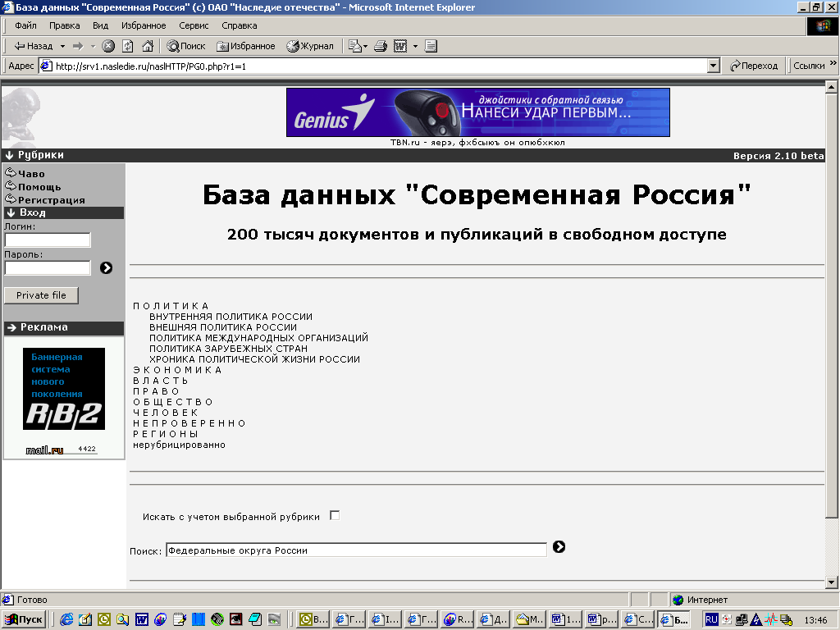Click the Home page icon
Image resolution: width=840 pixels, height=630 pixels.
(148, 46)
